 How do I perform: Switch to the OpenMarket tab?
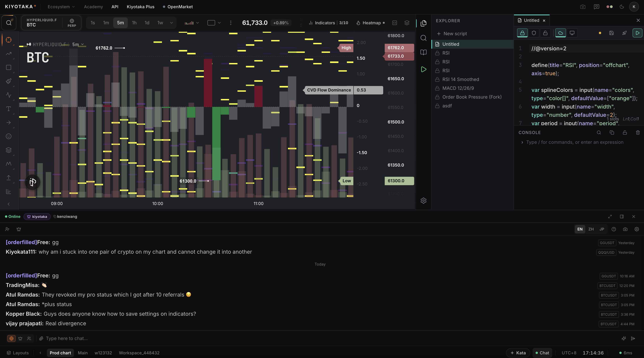178,7
